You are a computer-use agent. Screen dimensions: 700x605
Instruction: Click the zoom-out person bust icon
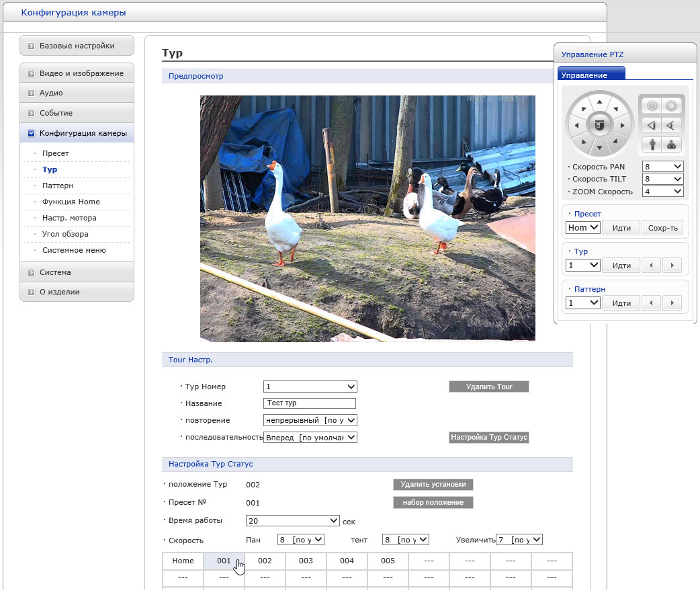point(670,144)
